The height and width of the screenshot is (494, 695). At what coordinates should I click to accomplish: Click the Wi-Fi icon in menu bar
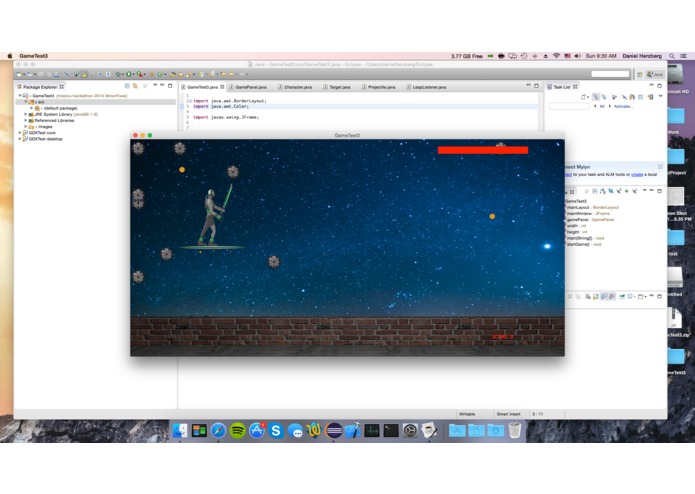(556, 56)
